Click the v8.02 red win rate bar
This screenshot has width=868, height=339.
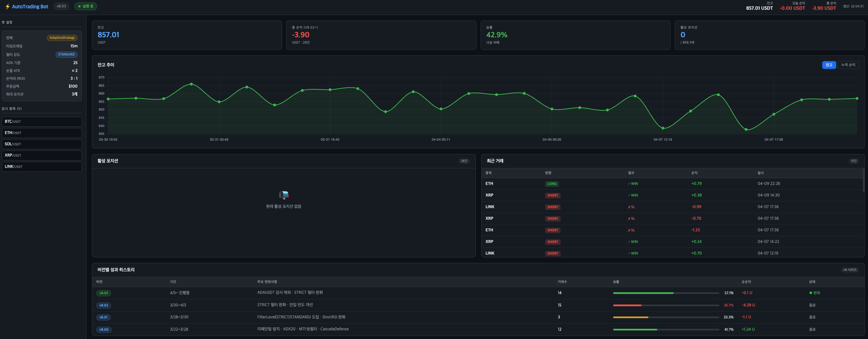(x=627, y=305)
